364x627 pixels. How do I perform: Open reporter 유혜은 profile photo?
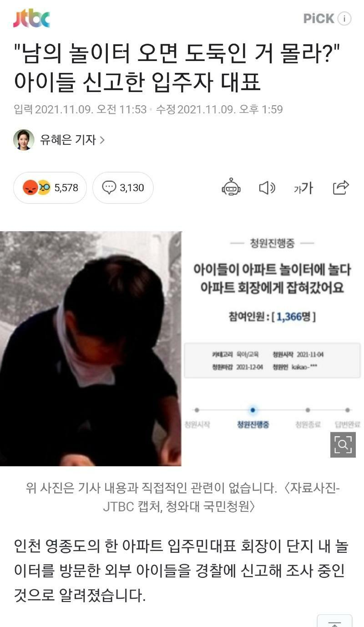24,140
